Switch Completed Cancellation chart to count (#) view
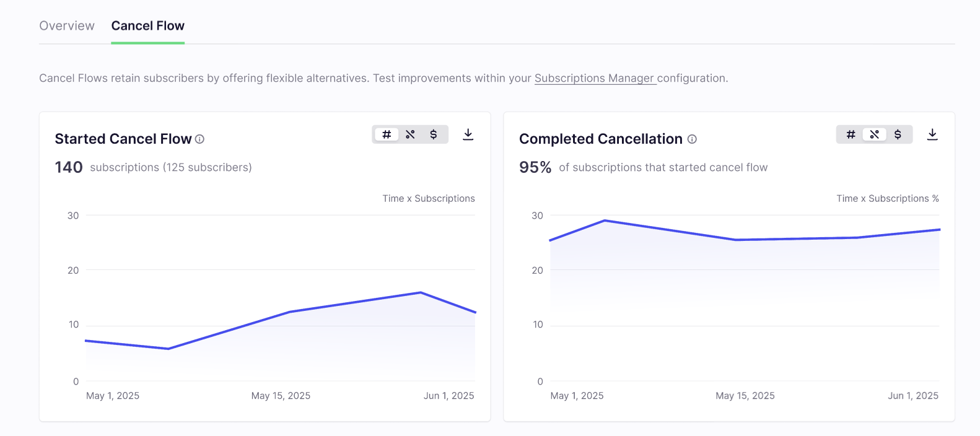Image resolution: width=980 pixels, height=436 pixels. click(x=851, y=134)
